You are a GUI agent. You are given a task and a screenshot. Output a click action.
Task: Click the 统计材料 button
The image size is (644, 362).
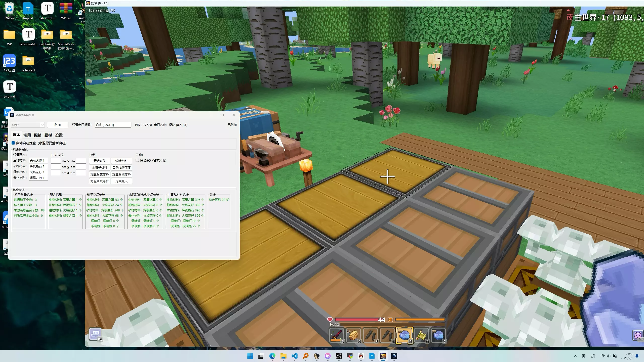122,161
